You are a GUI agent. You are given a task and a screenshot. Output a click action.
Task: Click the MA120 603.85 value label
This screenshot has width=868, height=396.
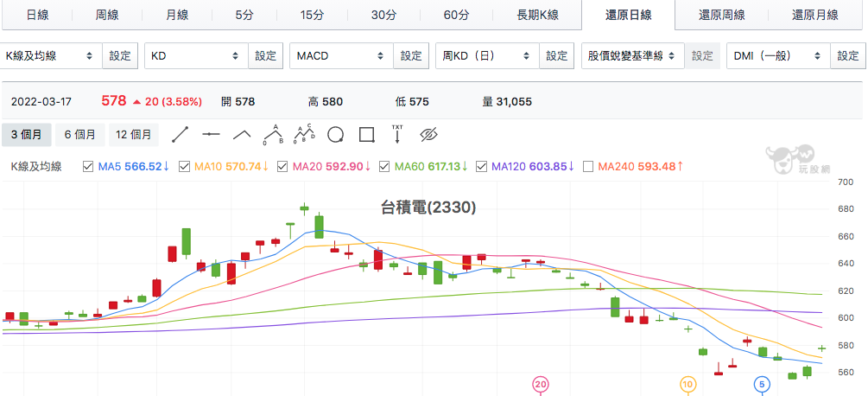coord(533,166)
